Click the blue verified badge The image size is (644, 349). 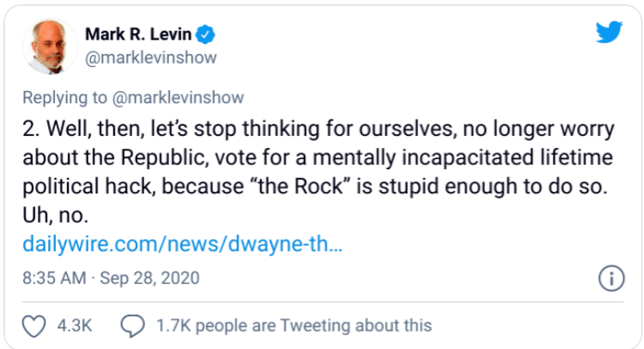click(205, 35)
